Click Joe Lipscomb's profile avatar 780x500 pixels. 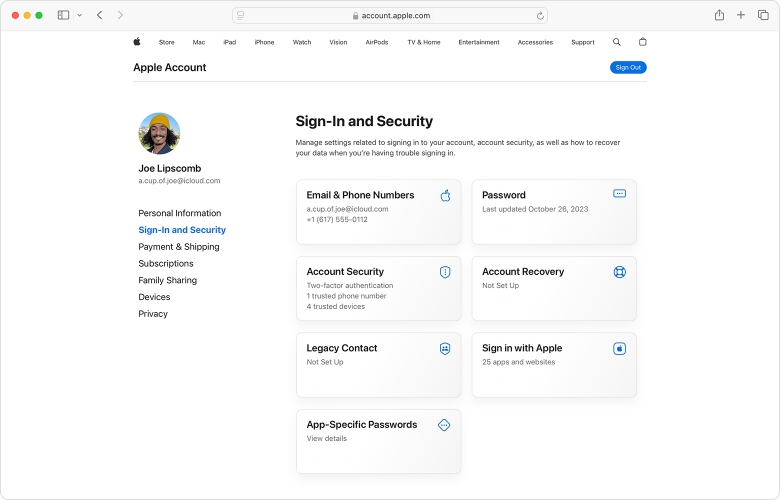[x=159, y=133]
